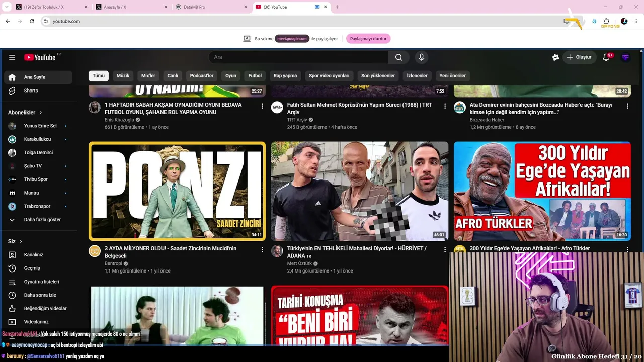Open more options for the Enis Kirazoglu video
The image size is (644, 362).
(262, 106)
